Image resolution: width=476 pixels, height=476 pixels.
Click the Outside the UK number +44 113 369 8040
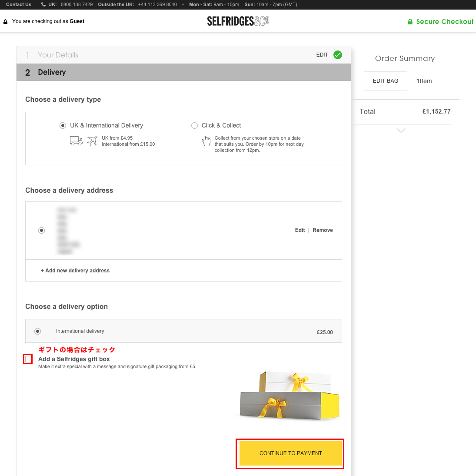pyautogui.click(x=157, y=4)
